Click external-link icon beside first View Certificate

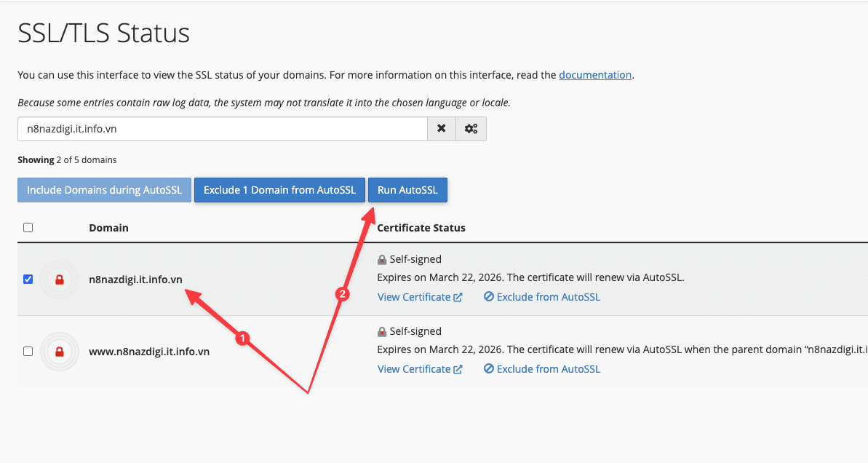click(458, 297)
